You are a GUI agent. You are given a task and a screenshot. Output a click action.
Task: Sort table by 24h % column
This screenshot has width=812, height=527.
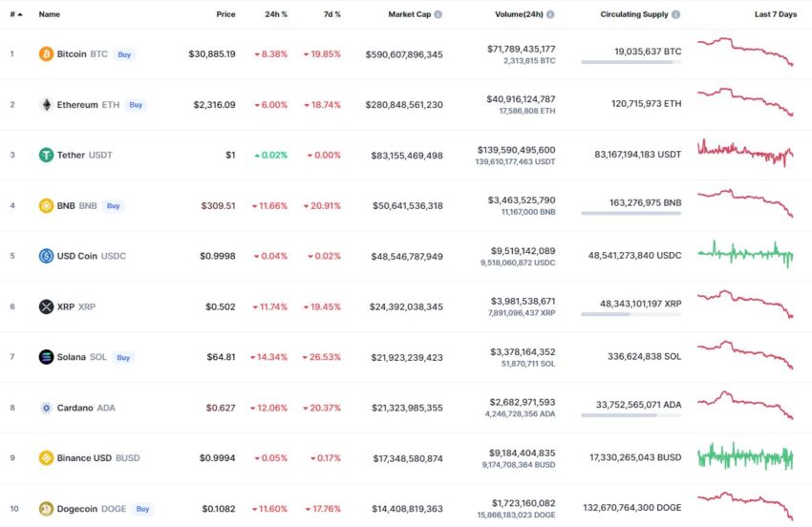276,14
